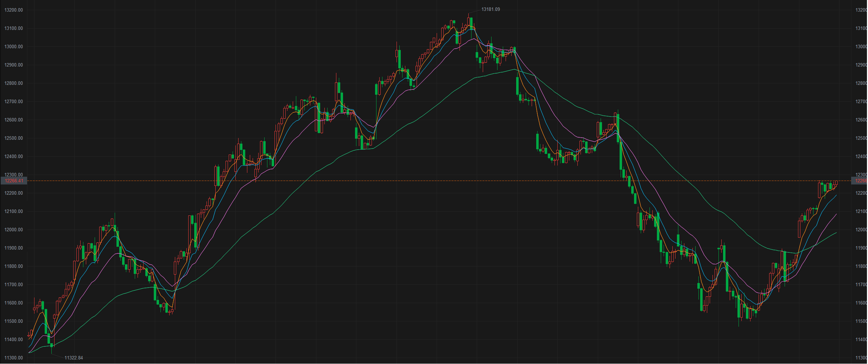Click the dashed current price line
Screen dimensions: 868x364
(x=422, y=181)
